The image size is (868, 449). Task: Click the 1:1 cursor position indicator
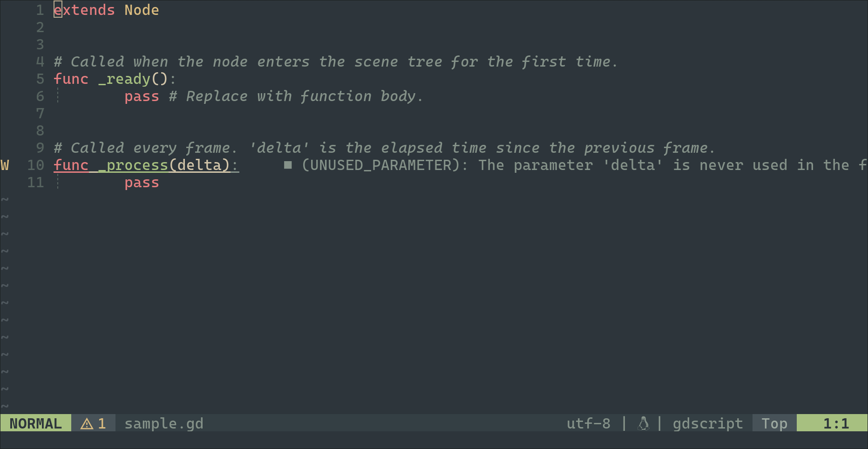[x=836, y=423]
